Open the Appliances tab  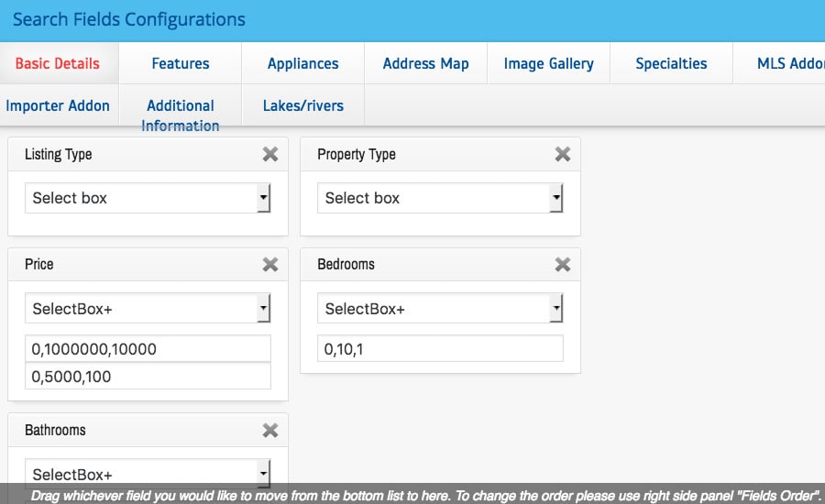point(302,63)
